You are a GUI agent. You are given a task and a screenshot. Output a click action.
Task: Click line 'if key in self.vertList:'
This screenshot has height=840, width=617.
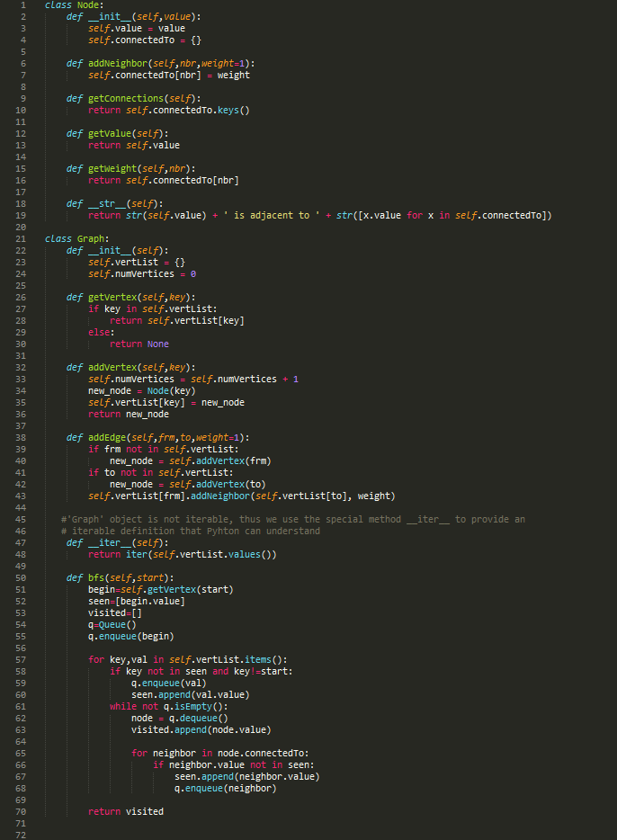(153, 309)
